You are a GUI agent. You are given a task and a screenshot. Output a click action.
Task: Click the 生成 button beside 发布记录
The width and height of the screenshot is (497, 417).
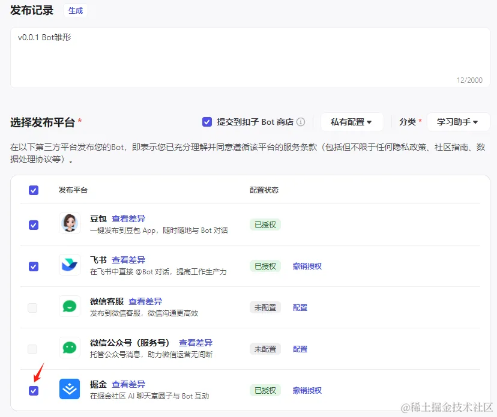point(76,11)
